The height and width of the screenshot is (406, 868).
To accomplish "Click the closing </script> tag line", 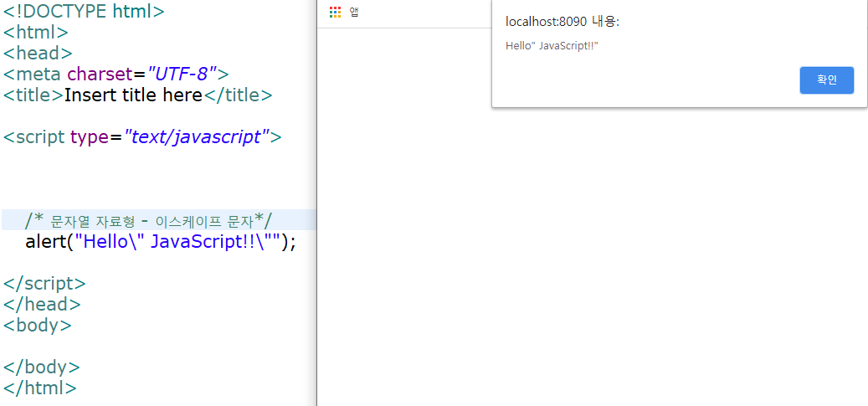I will click(x=44, y=283).
